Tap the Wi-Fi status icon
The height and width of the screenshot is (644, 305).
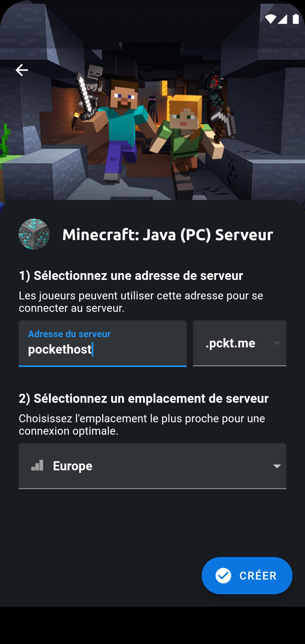click(271, 19)
